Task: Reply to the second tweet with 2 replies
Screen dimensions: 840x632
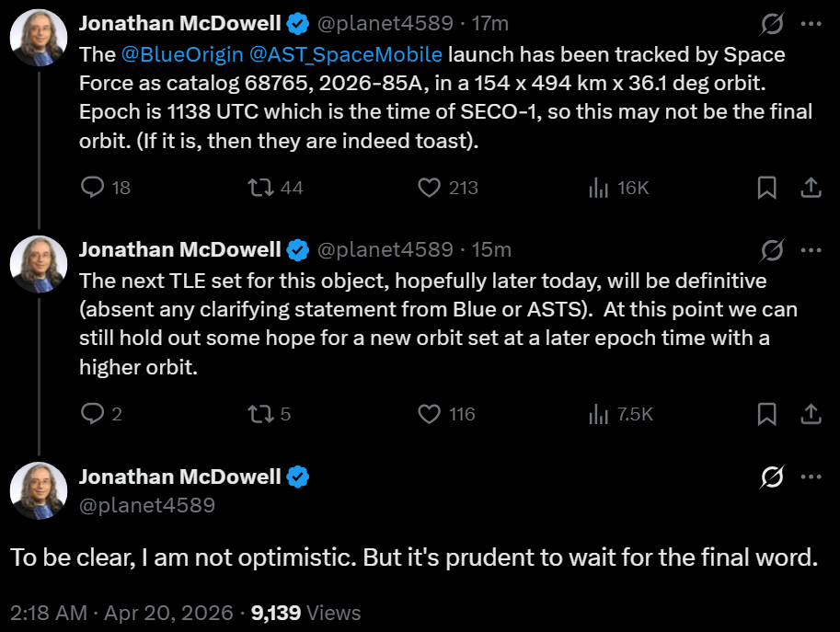Action: pyautogui.click(x=94, y=414)
